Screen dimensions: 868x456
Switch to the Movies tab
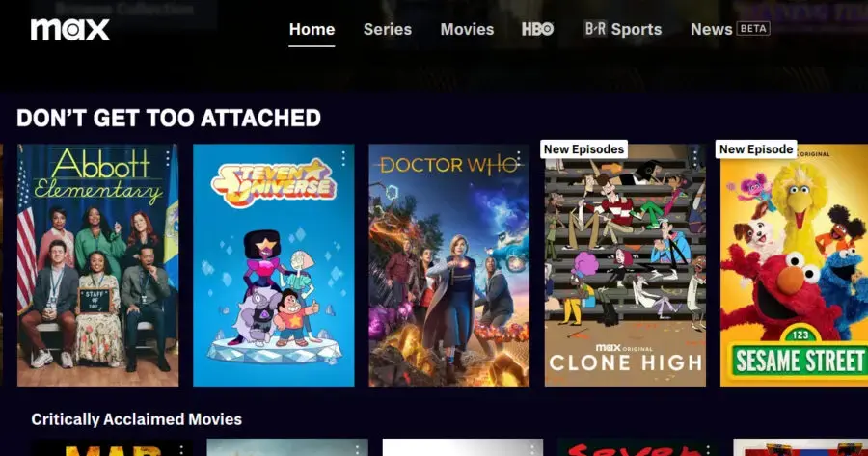click(x=467, y=29)
